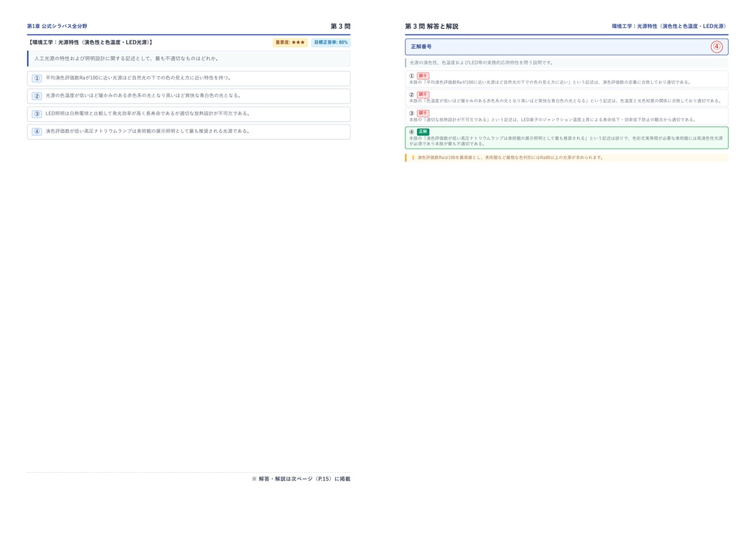Image resolution: width=756 pixels, height=535 pixels.
Task: Click the question stem 人工光源の特性および照明設計…
Action: [x=126, y=58]
